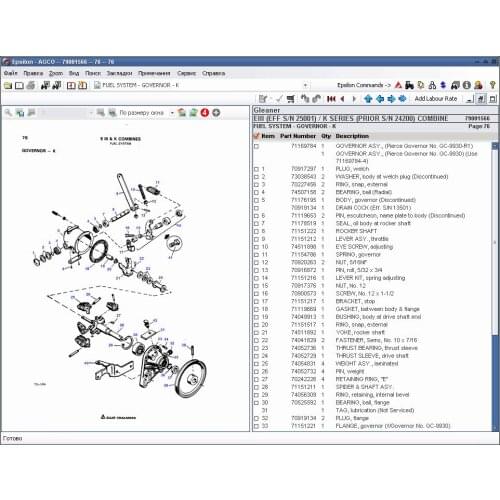Open the Файл menu
The width and height of the screenshot is (500, 500).
(x=11, y=73)
